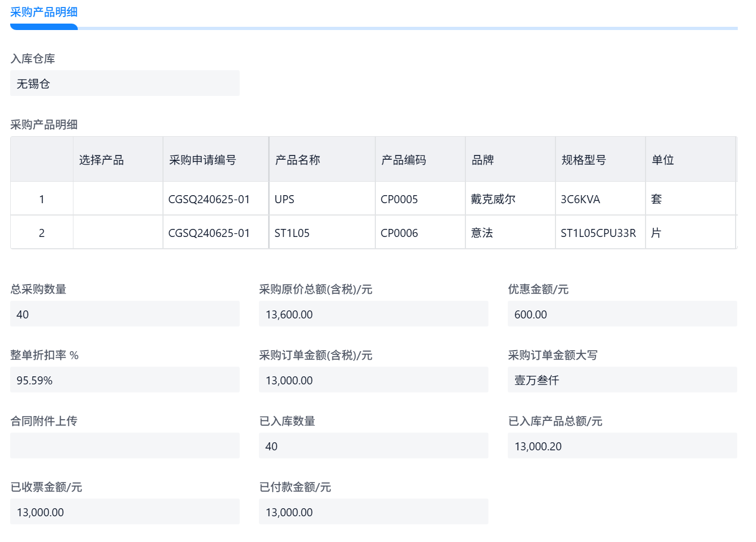Image resolution: width=756 pixels, height=542 pixels.
Task: Click the 入库仓库 field showing 无锡仓
Action: tap(124, 84)
